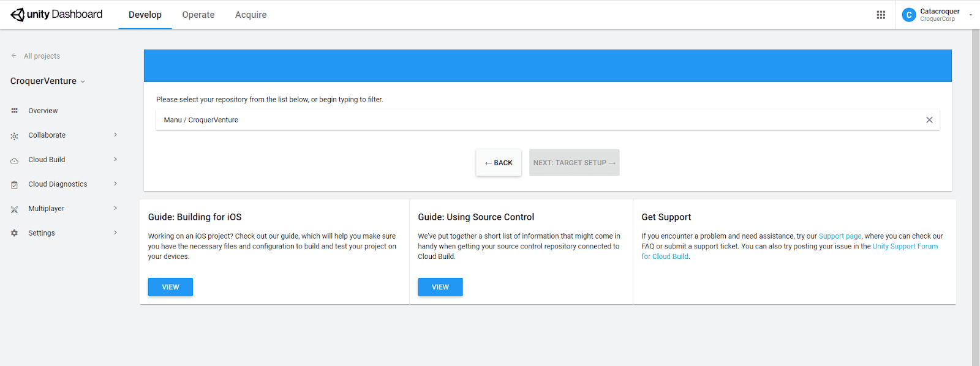Viewport: 980px width, 366px height.
Task: Open Settings in the sidebar
Action: tap(42, 233)
